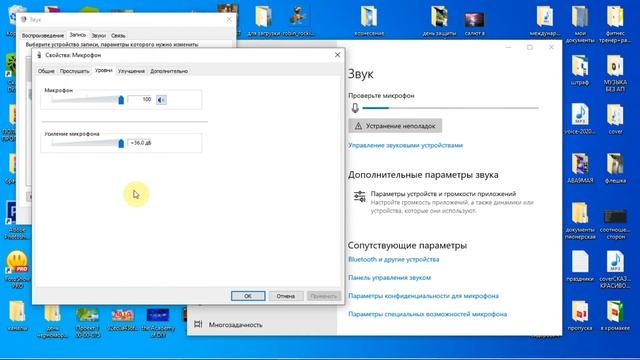Viewport: 640px width, 360px height.
Task: Select the the Academy desktop video file
Action: pos(158,322)
